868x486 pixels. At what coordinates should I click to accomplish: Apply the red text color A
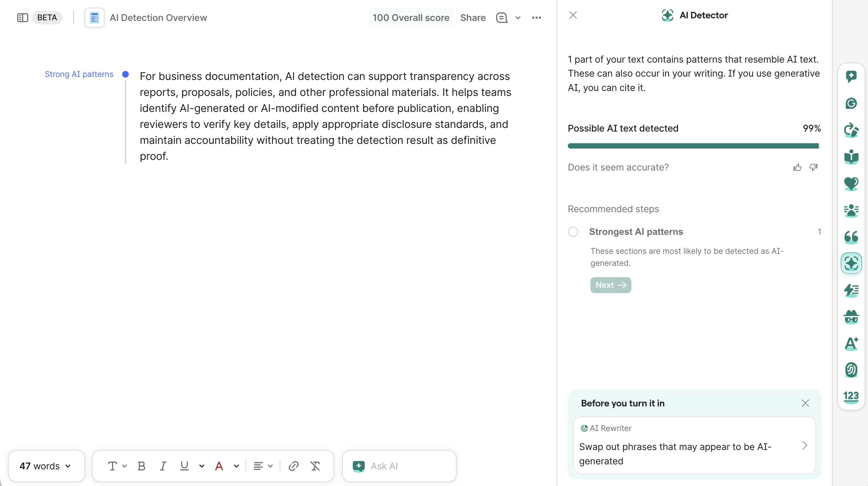219,466
